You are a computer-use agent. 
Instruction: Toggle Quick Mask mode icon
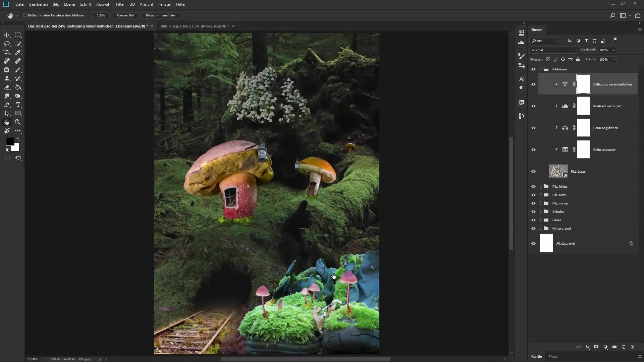click(7, 158)
